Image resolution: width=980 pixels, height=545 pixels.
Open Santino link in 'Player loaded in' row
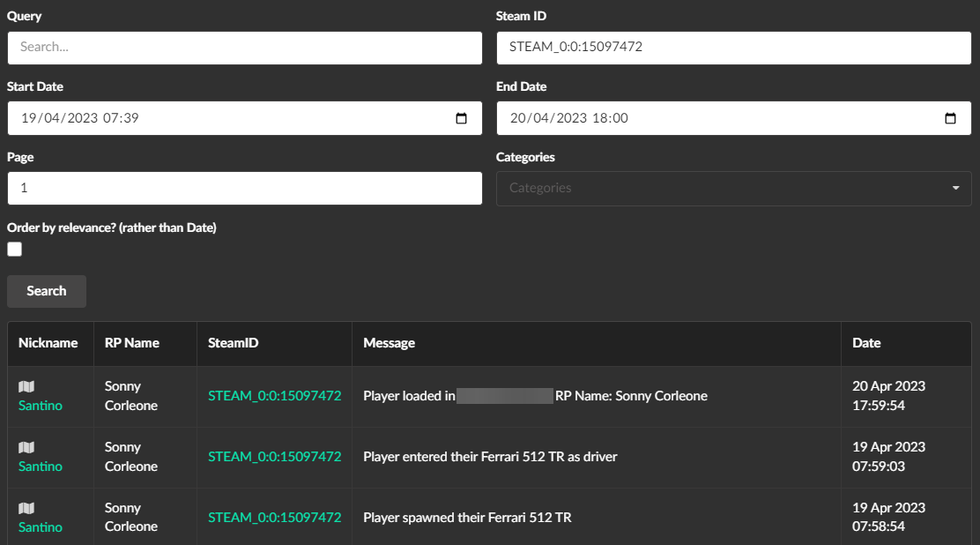click(41, 406)
